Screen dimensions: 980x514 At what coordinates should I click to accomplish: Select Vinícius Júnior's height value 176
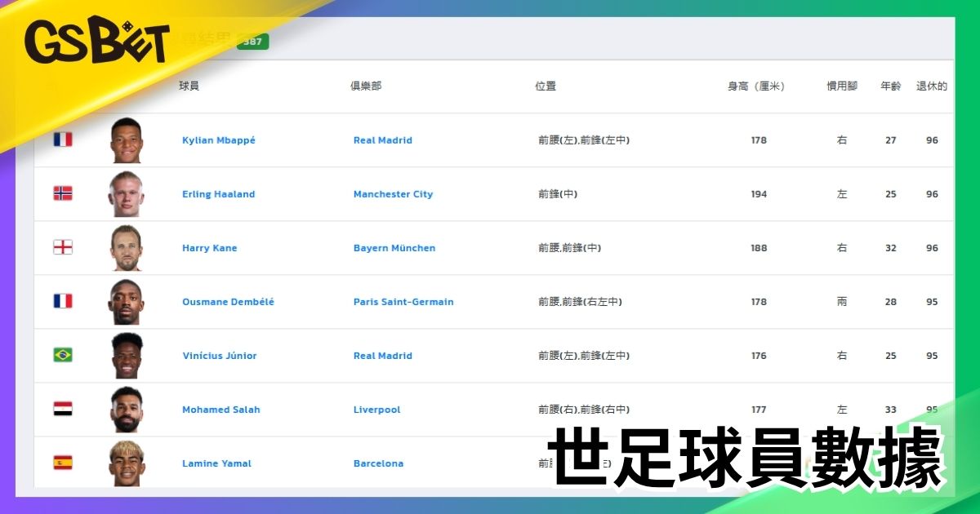[759, 356]
